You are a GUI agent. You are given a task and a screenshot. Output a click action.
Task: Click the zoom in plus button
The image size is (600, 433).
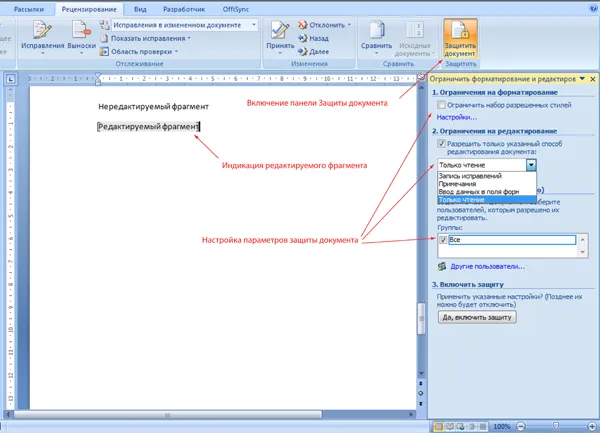coord(592,426)
